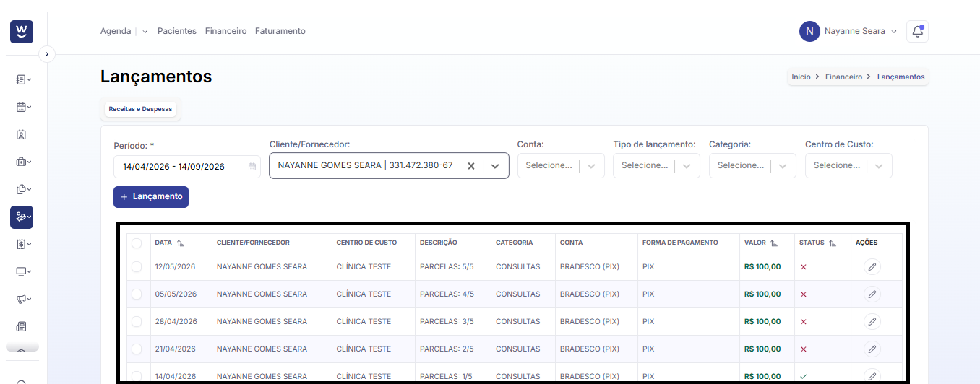This screenshot has height=384, width=980.
Task: Open the calendar sidebar menu
Action: (x=23, y=107)
